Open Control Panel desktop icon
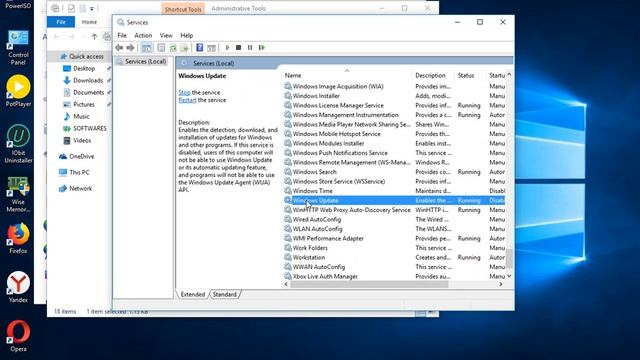 pos(18,48)
